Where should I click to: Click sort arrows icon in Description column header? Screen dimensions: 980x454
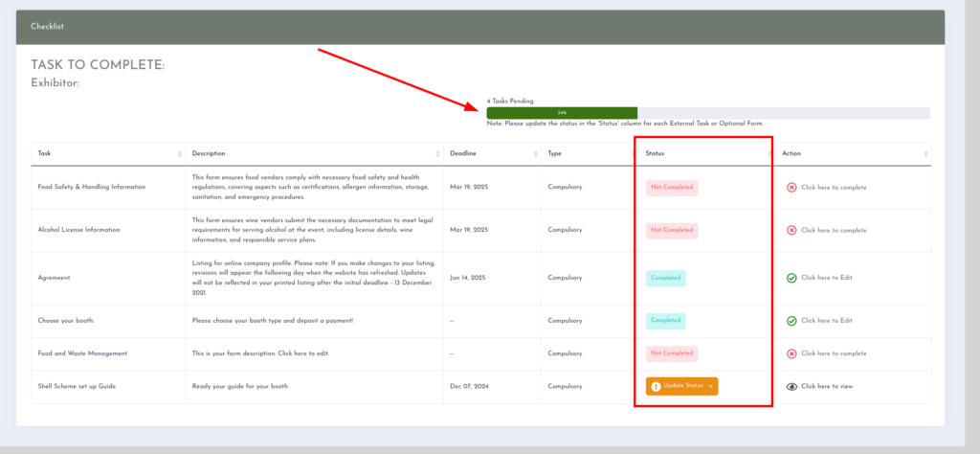pyautogui.click(x=437, y=154)
